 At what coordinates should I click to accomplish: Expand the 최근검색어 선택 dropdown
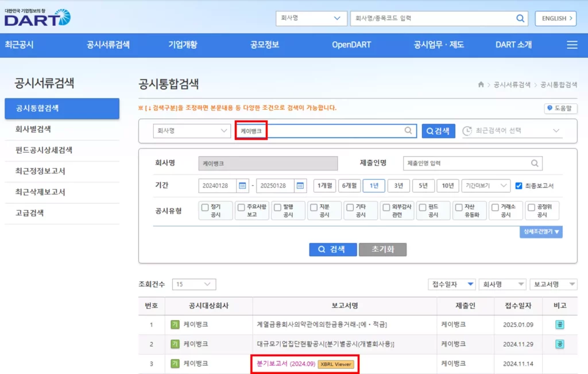point(512,131)
